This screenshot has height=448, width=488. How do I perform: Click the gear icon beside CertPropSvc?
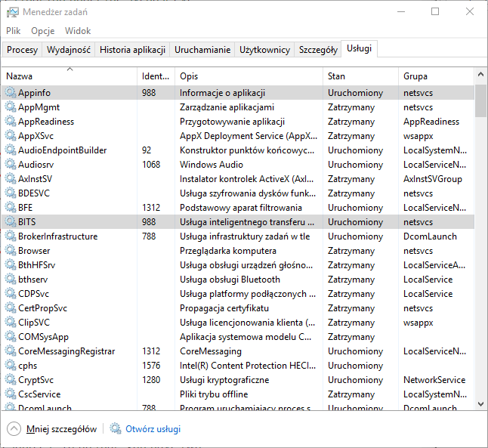pyautogui.click(x=11, y=308)
